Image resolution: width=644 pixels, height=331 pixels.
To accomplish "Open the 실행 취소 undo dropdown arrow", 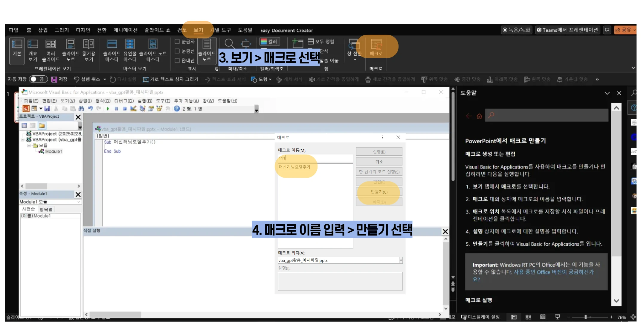I will (x=105, y=79).
